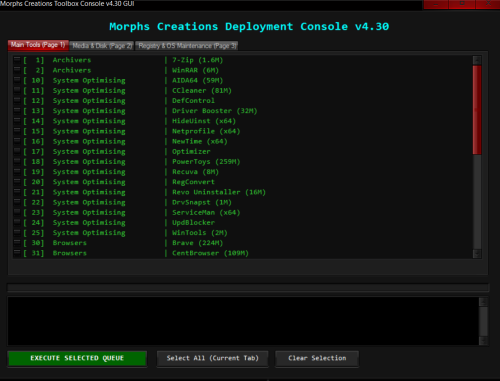The width and height of the screenshot is (500, 381).
Task: Check the 7-Zip (1.6M) checkbox
Action: tap(17, 60)
